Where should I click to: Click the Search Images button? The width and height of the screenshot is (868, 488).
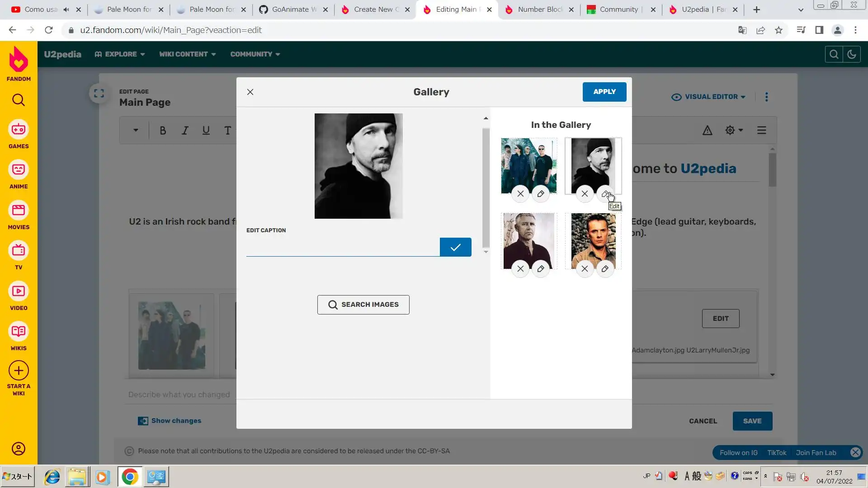363,305
